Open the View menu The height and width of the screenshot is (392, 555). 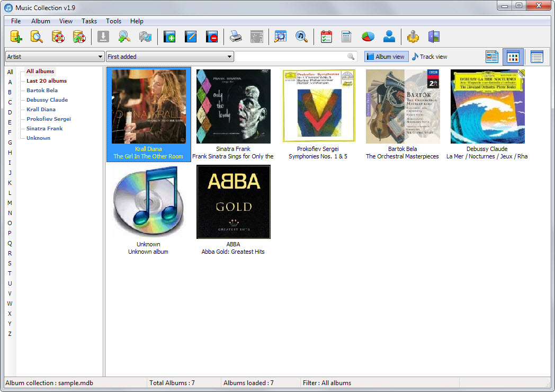pos(66,21)
